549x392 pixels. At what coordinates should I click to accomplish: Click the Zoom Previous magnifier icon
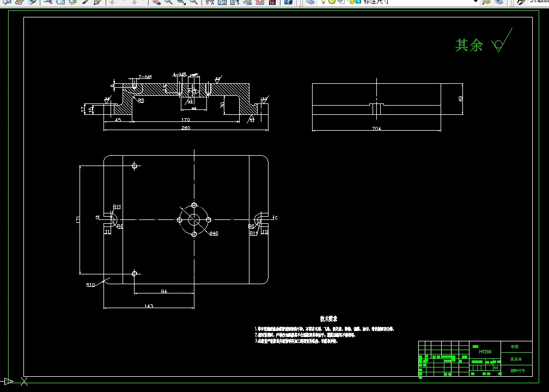coord(193,2)
